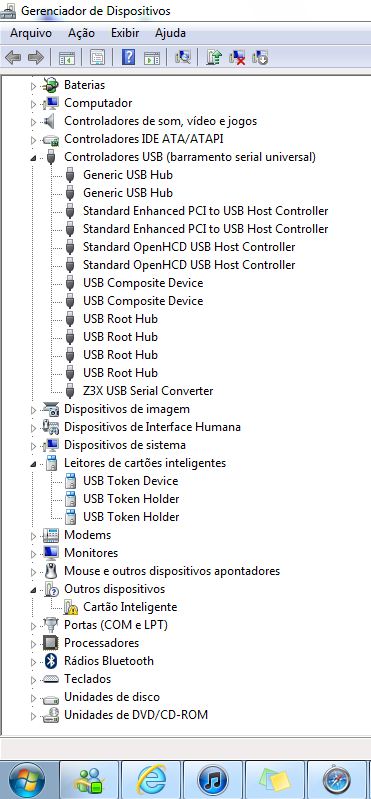
Task: Open the Exibir menu
Action: coord(125,33)
